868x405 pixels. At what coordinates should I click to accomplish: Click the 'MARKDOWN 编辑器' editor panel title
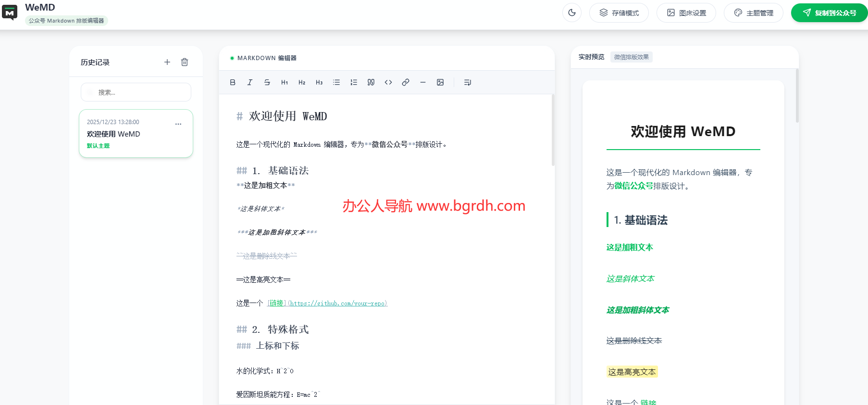tap(267, 58)
